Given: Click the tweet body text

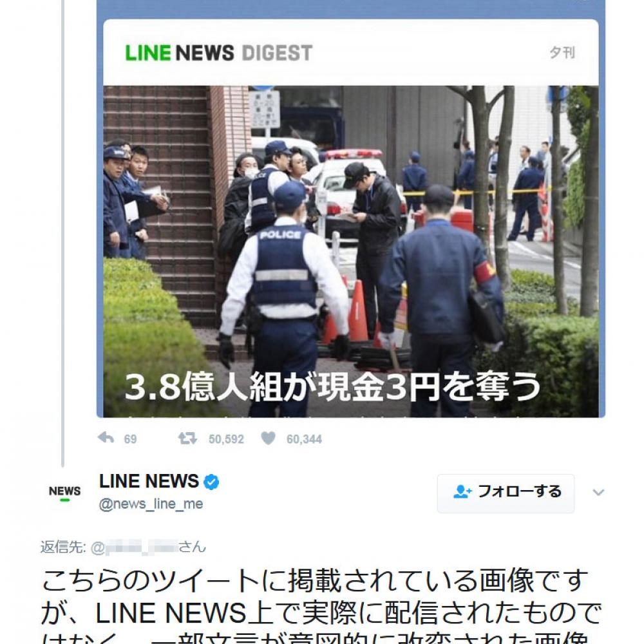Looking at the screenshot, I should [x=321, y=604].
